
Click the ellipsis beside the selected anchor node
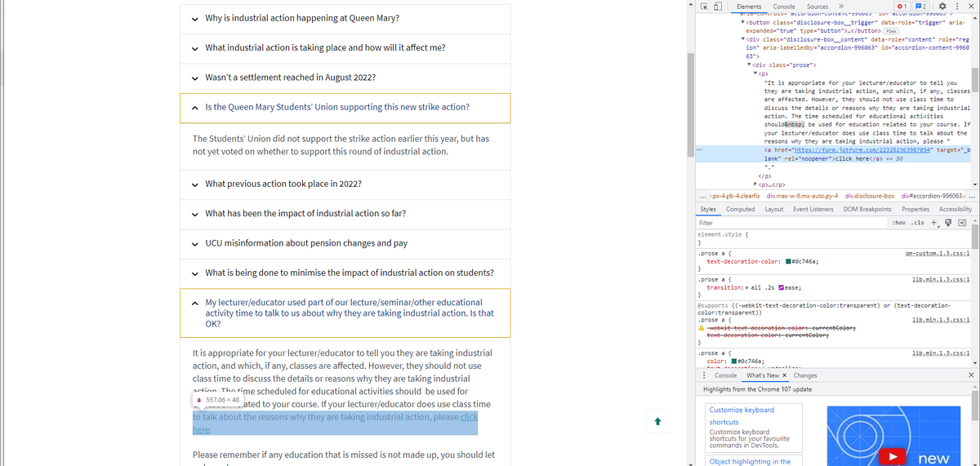(700, 150)
